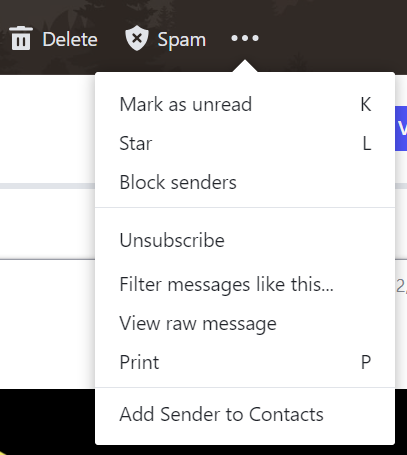Click the Delete text label
The image size is (407, 455).
pos(70,39)
